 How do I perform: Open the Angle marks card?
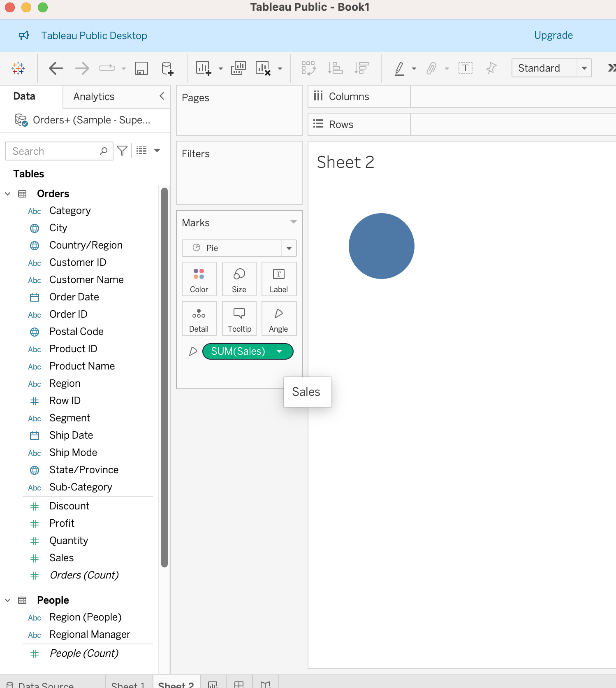coord(279,319)
